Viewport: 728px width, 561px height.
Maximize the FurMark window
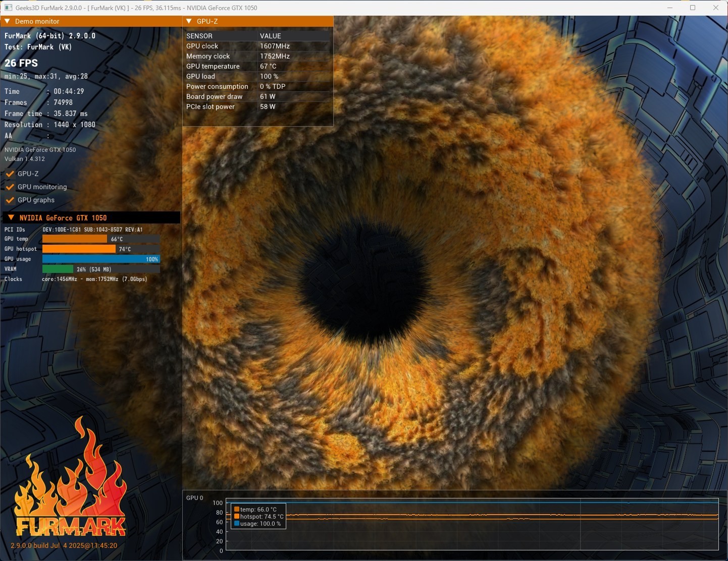point(693,8)
